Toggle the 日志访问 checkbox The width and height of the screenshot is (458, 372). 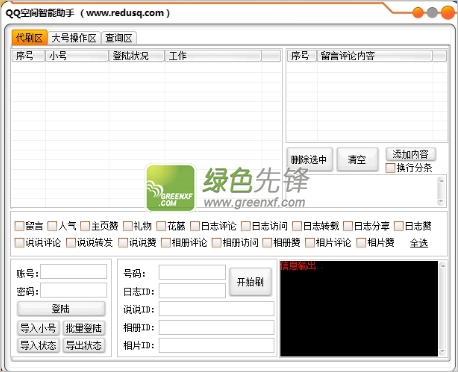(x=246, y=226)
